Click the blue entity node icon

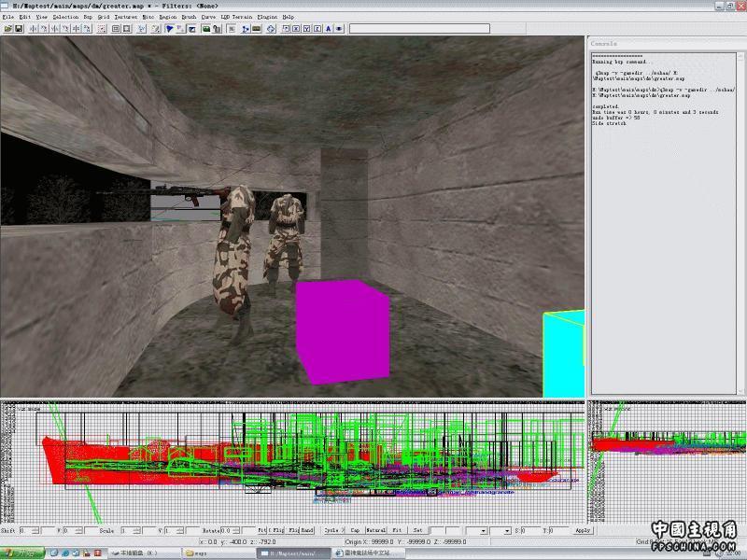(x=246, y=29)
